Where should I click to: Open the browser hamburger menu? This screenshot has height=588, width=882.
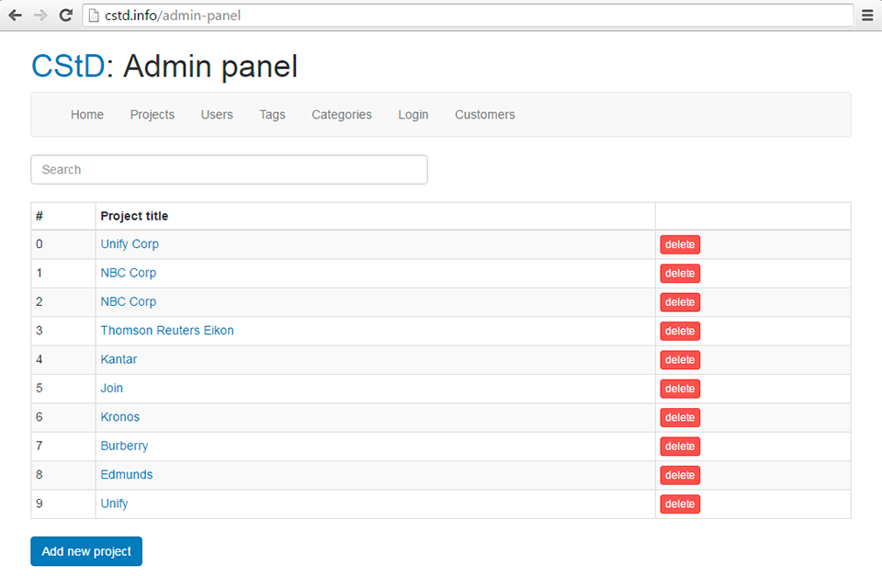click(x=867, y=16)
